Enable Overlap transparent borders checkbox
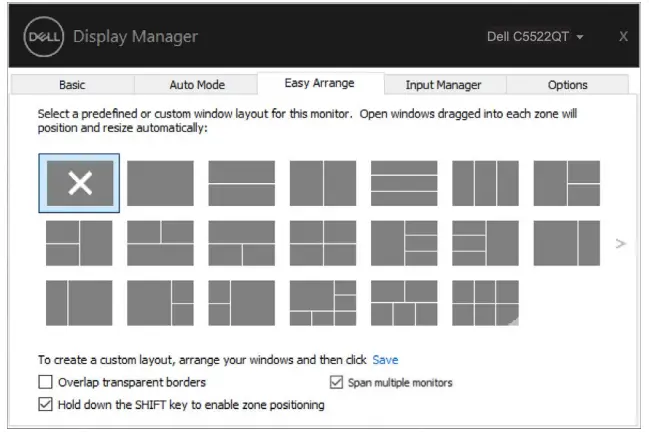This screenshot has width=649, height=432. pos(45,382)
